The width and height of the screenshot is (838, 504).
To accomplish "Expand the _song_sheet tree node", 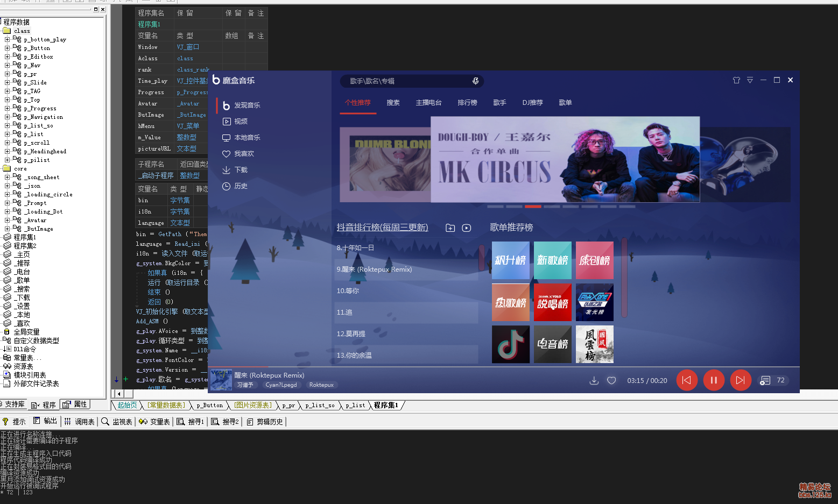I will pos(7,177).
